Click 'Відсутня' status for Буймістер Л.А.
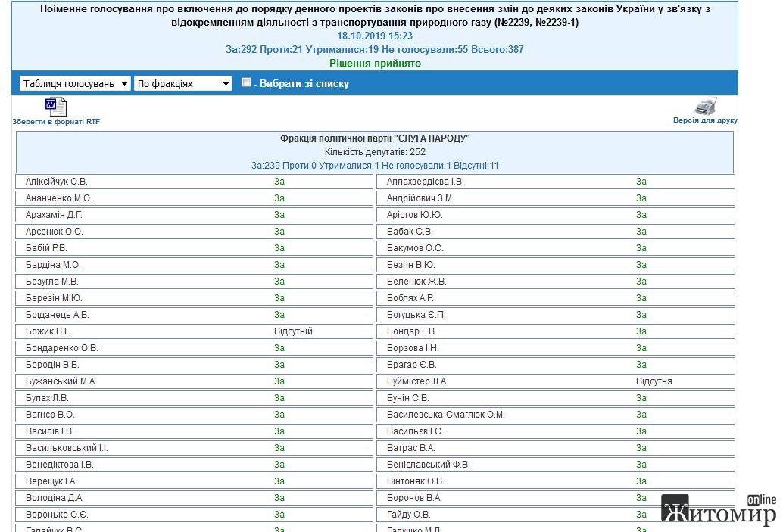783x532 pixels. (x=654, y=381)
